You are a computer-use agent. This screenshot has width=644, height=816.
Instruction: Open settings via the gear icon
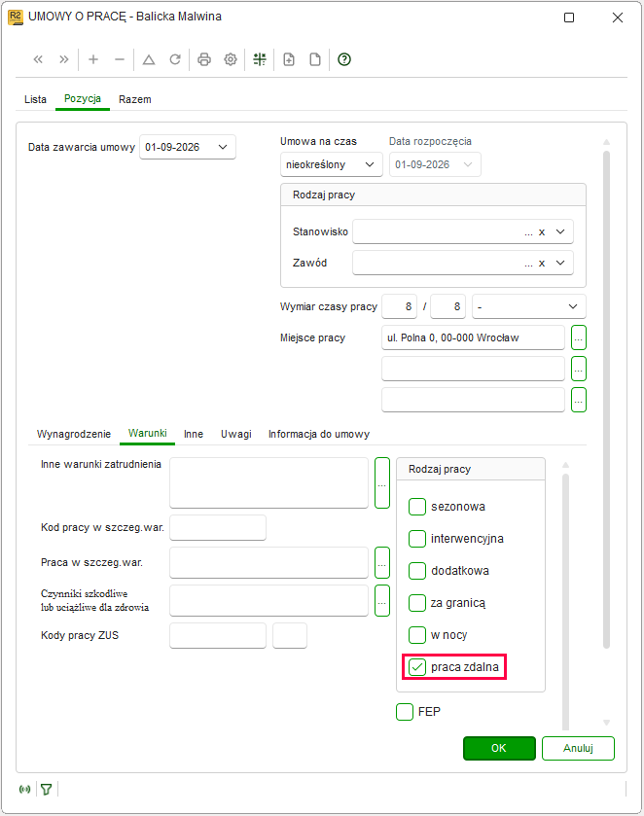(x=231, y=59)
